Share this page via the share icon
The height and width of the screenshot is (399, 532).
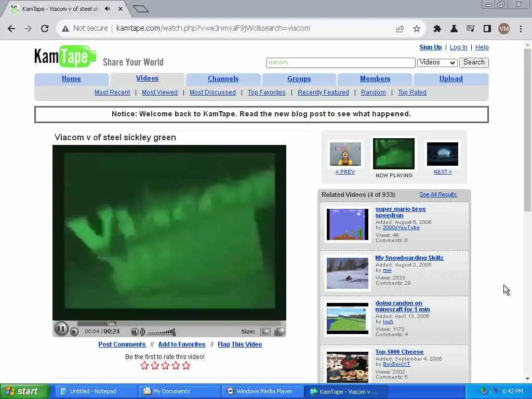(400, 29)
